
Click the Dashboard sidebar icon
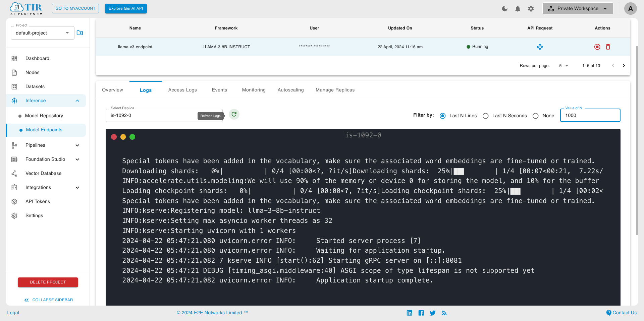tap(14, 58)
